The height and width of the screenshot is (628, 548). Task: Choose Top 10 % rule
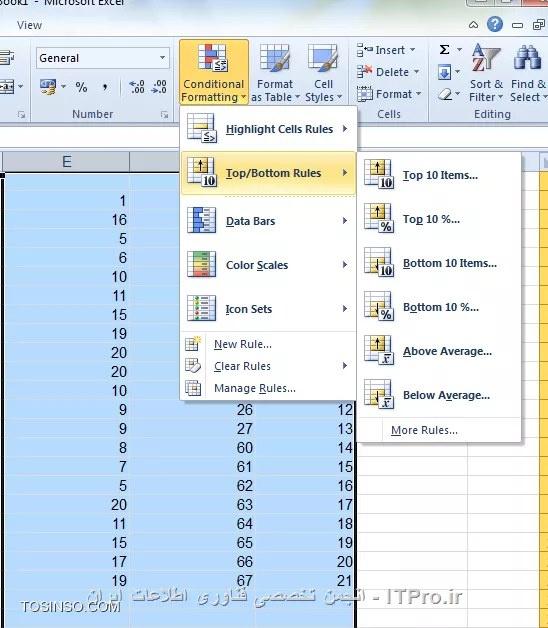[440, 219]
